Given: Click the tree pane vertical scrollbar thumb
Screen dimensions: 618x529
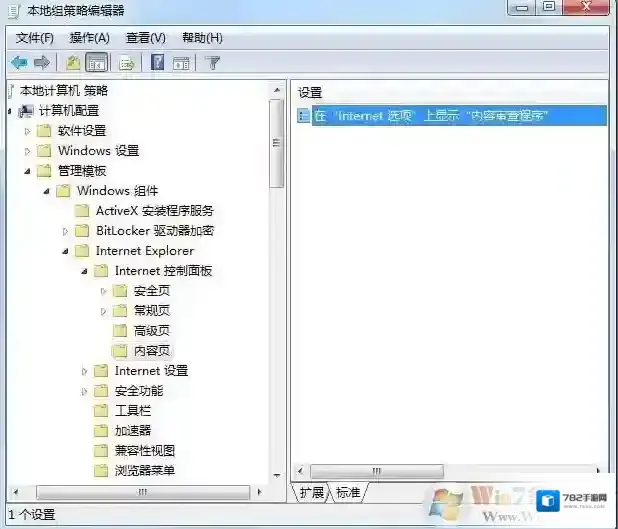Looking at the screenshot, I should (x=277, y=143).
